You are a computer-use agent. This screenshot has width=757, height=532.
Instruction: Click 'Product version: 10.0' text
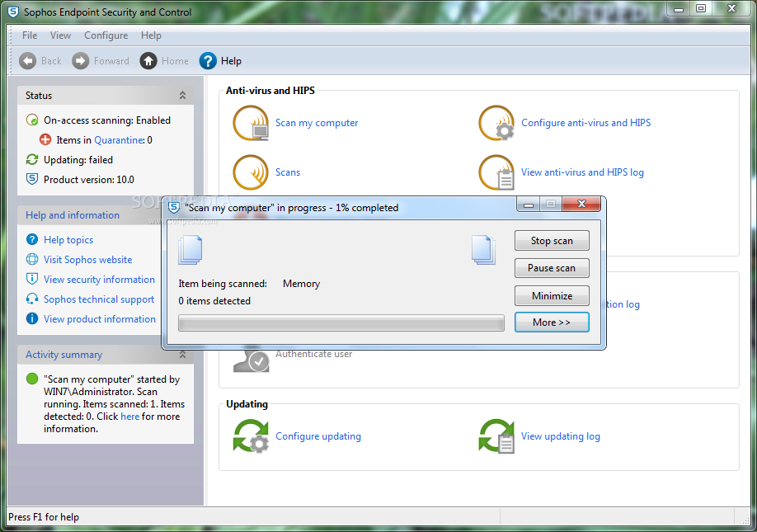[x=89, y=180]
